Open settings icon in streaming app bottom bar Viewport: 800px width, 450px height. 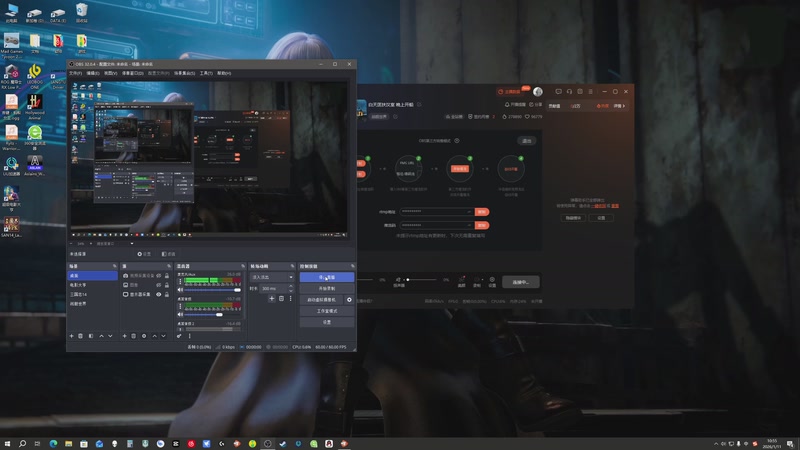(492, 281)
